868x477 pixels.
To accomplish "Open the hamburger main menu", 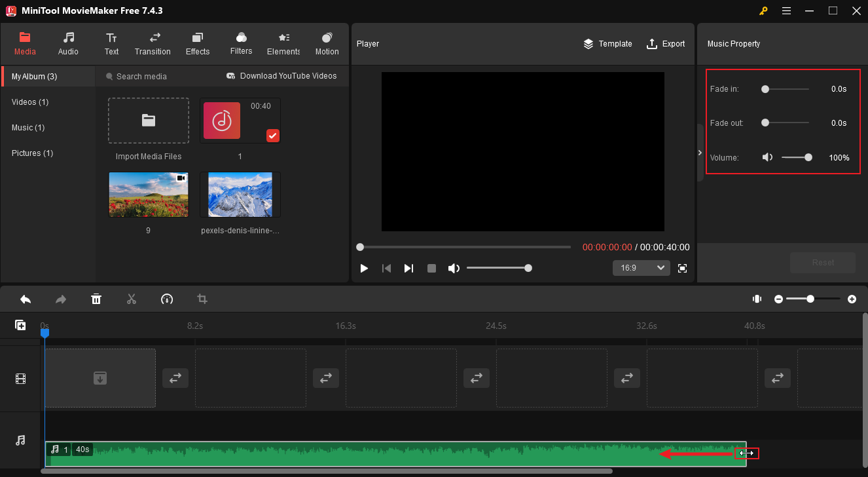I will tap(786, 10).
